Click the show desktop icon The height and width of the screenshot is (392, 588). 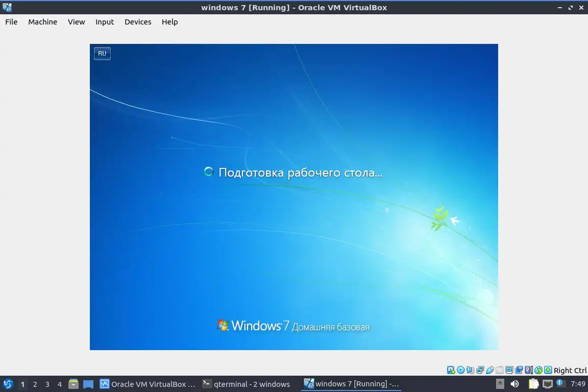pos(88,384)
